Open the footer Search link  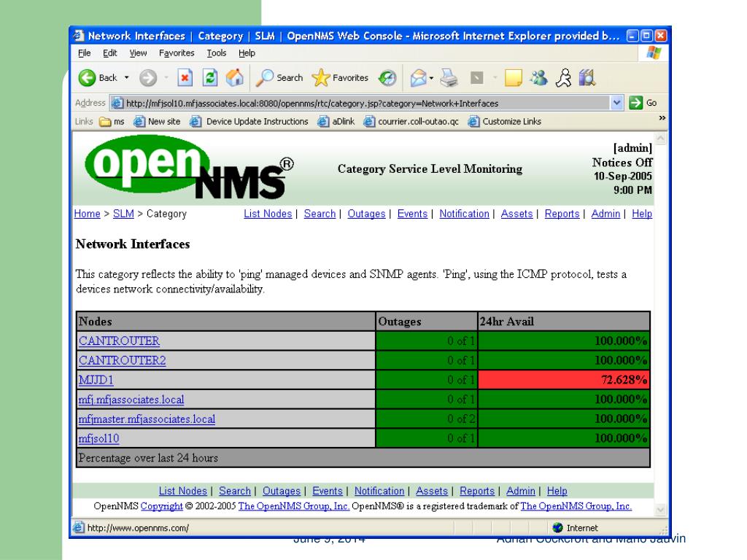tap(235, 491)
